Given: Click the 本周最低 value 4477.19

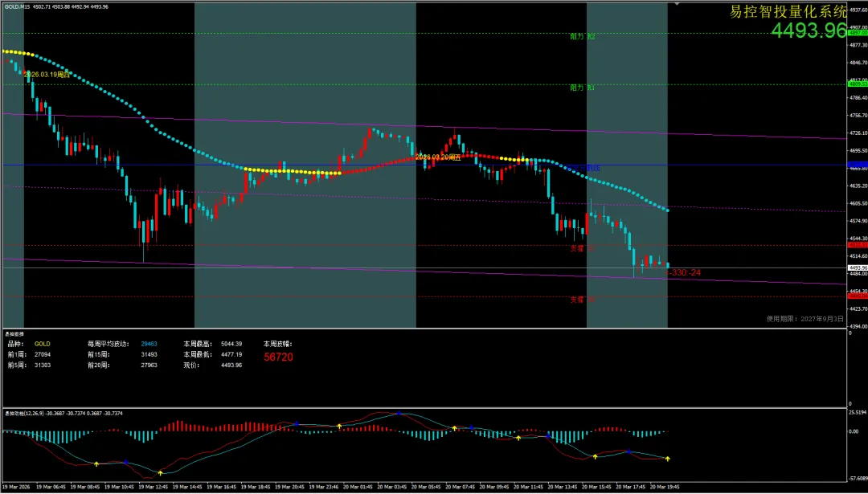Looking at the screenshot, I should 231,354.
